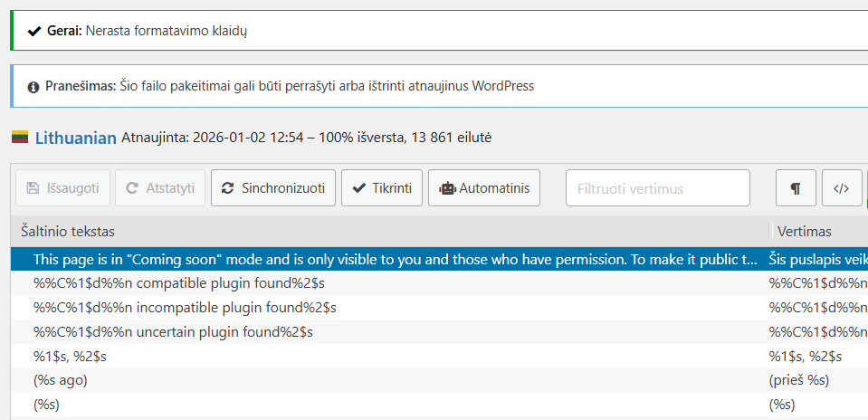Select the "uncertain plugin found" row

pyautogui.click(x=173, y=332)
